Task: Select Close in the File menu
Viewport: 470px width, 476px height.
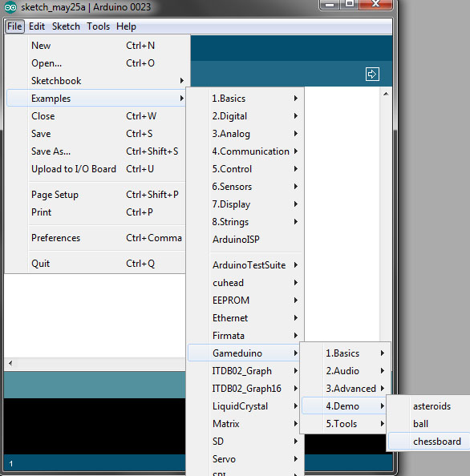Action: [x=95, y=116]
